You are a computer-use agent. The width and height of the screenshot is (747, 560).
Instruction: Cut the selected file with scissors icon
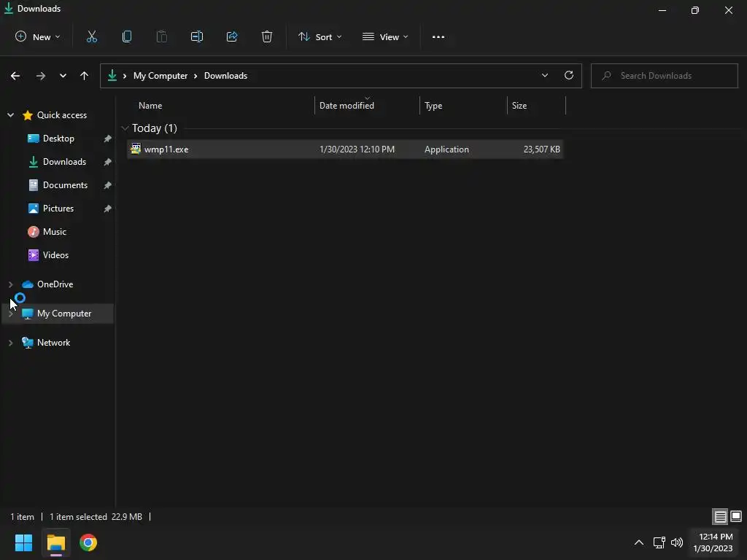tap(92, 36)
